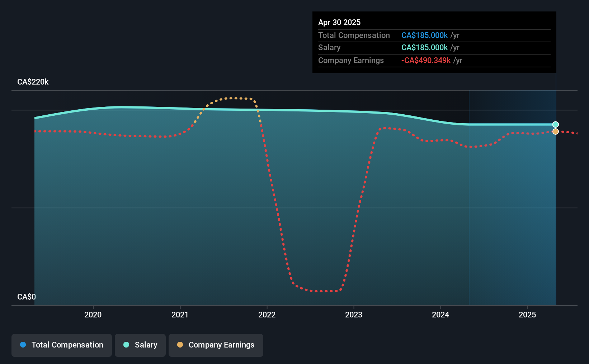Toggle the Company Earnings legend button

216,345
